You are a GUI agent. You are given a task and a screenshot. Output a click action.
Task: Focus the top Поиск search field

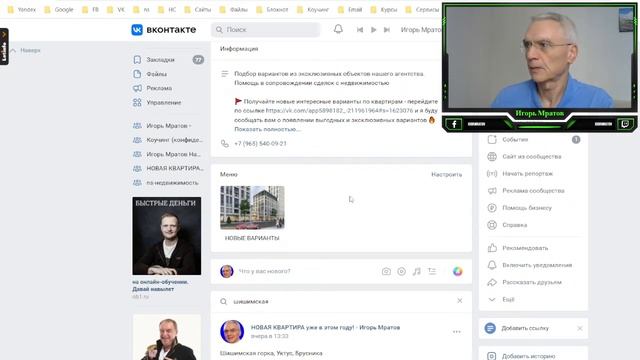pos(266,30)
